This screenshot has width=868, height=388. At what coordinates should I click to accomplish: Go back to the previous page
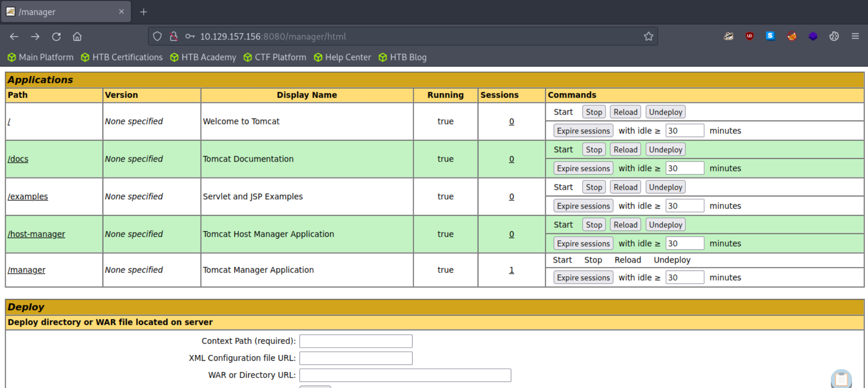(14, 37)
